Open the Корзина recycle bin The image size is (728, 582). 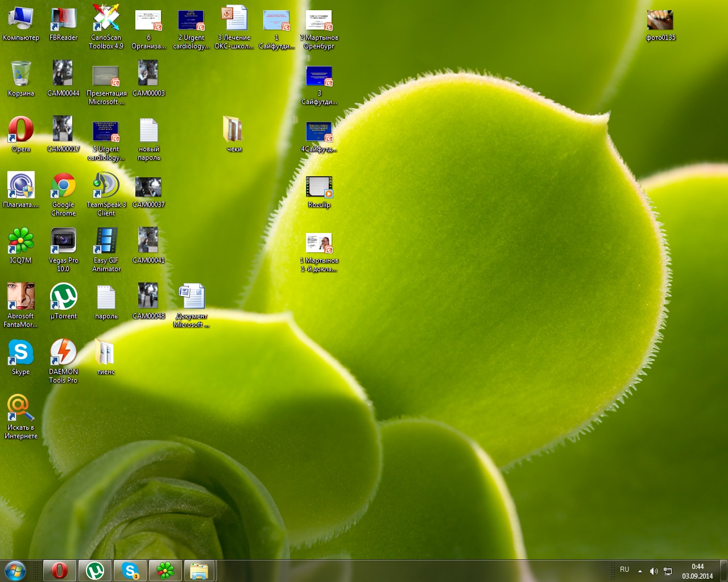pyautogui.click(x=21, y=78)
